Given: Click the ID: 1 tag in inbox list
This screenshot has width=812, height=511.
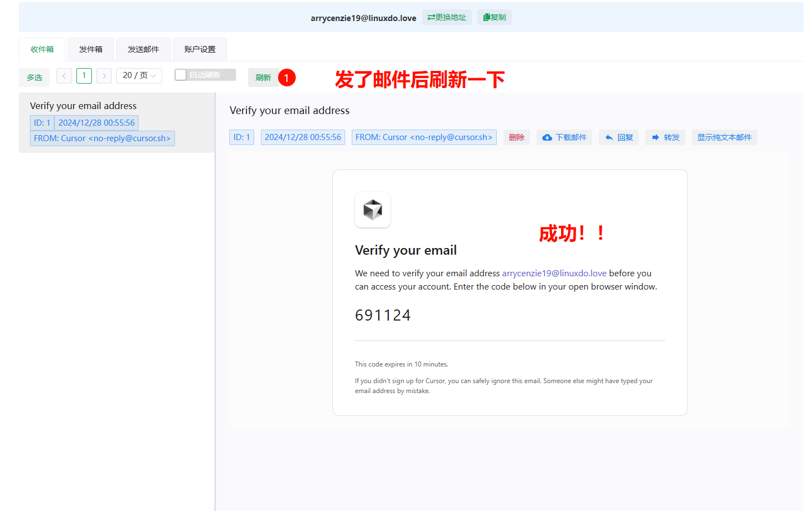Looking at the screenshot, I should point(42,123).
